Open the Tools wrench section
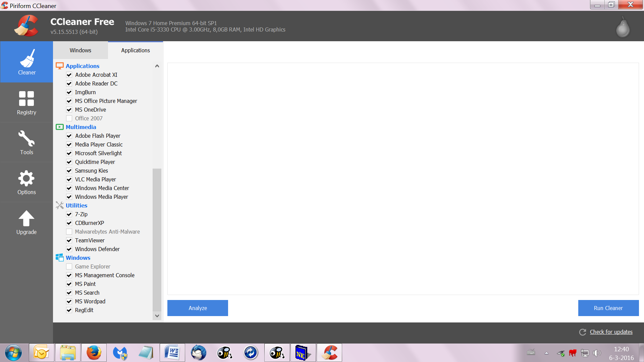 point(26,138)
